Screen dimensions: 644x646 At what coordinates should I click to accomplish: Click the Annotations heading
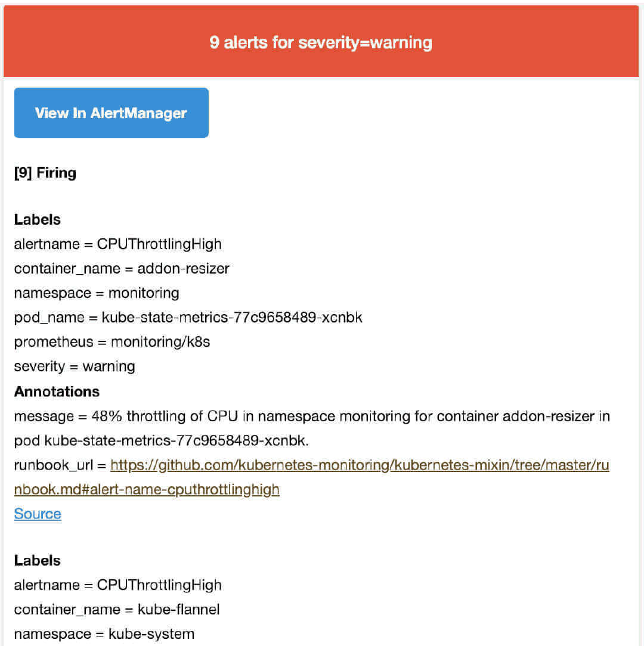pyautogui.click(x=57, y=392)
